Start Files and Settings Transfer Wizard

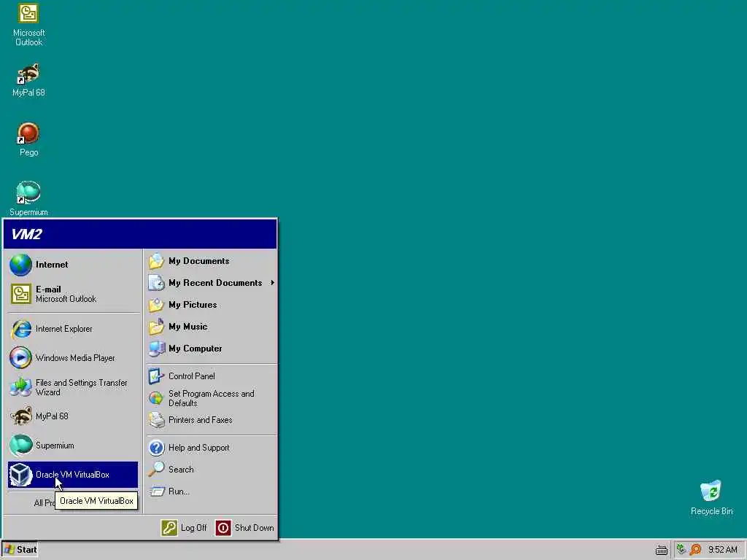[x=74, y=387]
